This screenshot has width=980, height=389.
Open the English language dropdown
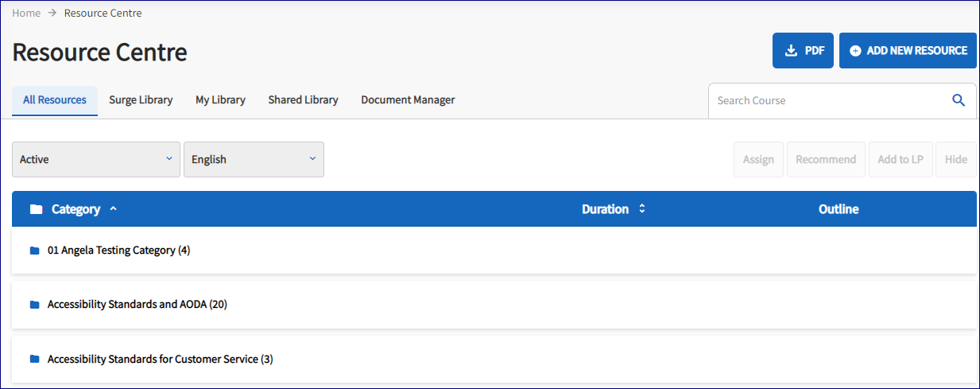click(254, 159)
